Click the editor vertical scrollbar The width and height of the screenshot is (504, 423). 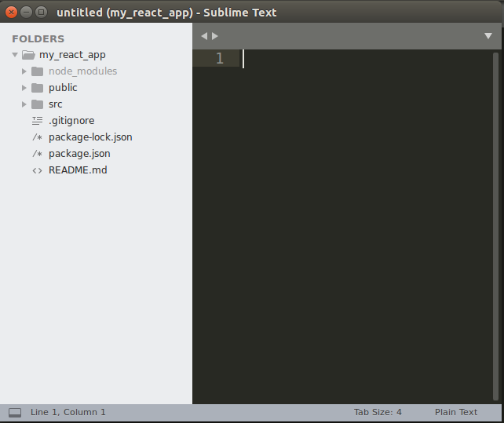[x=495, y=227]
